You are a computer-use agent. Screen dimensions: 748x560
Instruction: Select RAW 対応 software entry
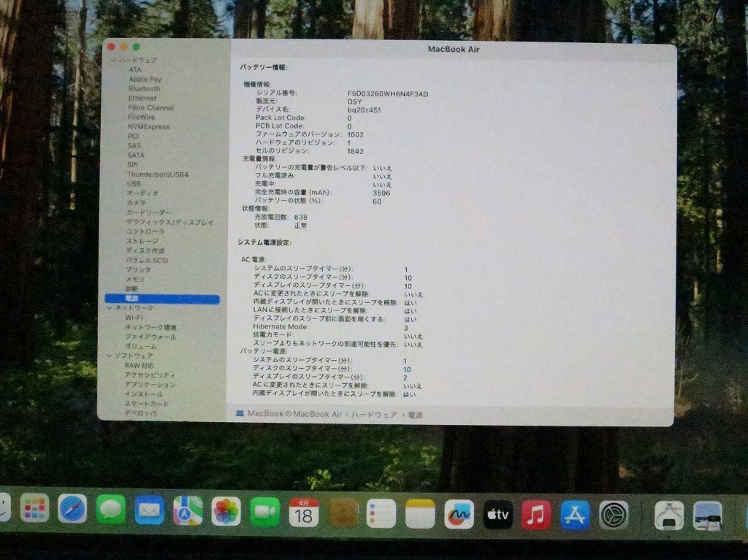140,365
